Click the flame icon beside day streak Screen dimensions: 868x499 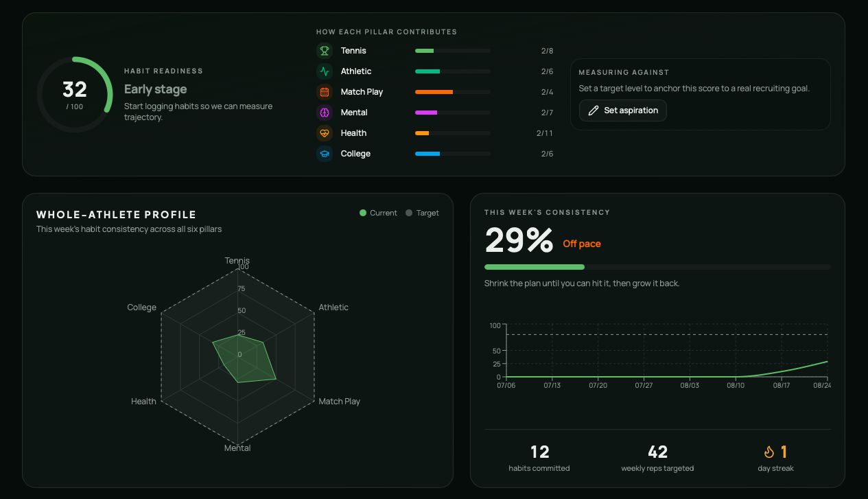click(769, 452)
